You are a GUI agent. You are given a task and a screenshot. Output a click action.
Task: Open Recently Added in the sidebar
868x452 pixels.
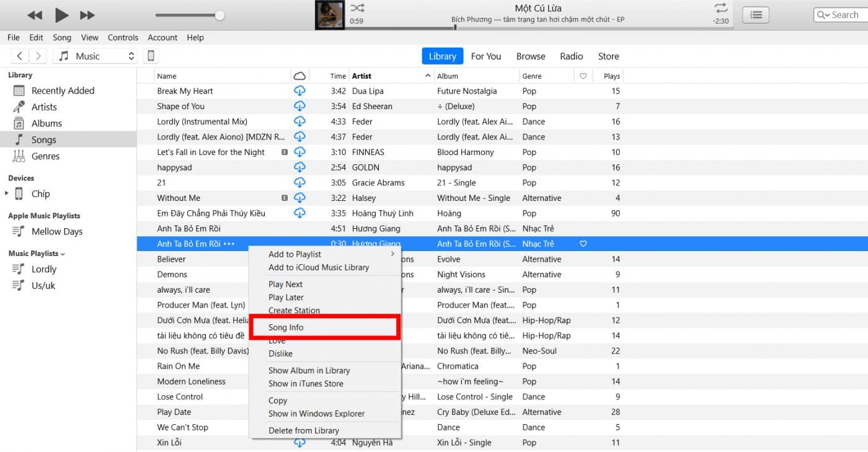click(x=63, y=91)
